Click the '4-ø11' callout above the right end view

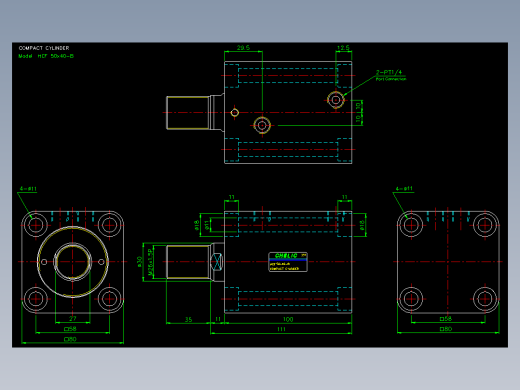[x=404, y=189]
